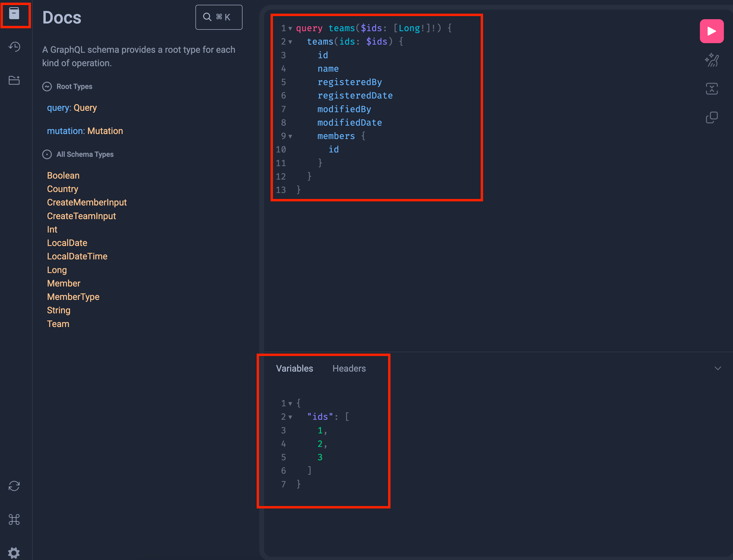The height and width of the screenshot is (560, 733).
Task: Copy the query using the copy icon
Action: (711, 117)
